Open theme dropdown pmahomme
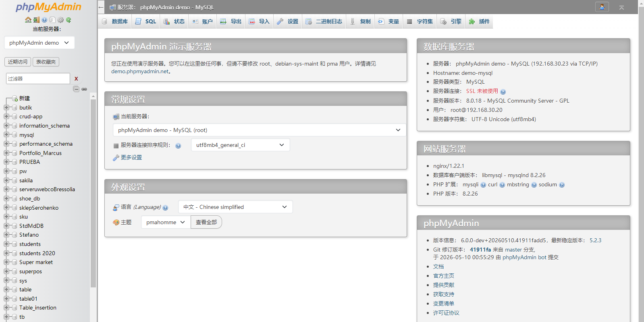This screenshot has height=322, width=644. (x=166, y=222)
